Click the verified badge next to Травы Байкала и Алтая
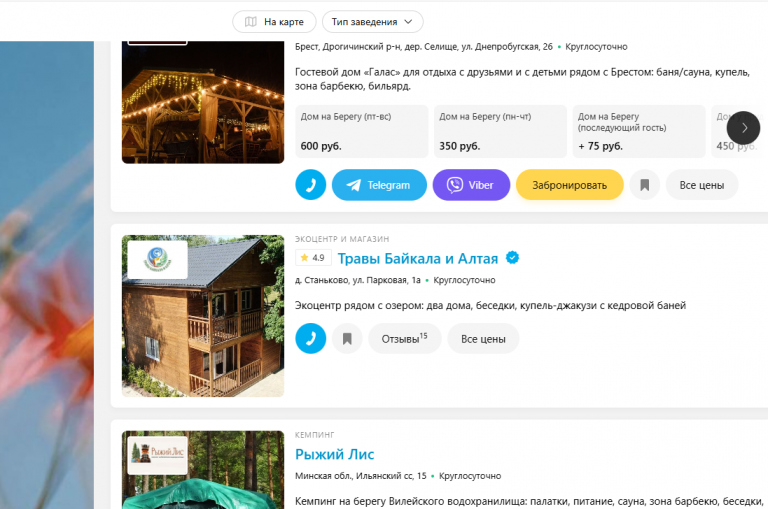Screen dimensions: 768x509 pos(512,257)
